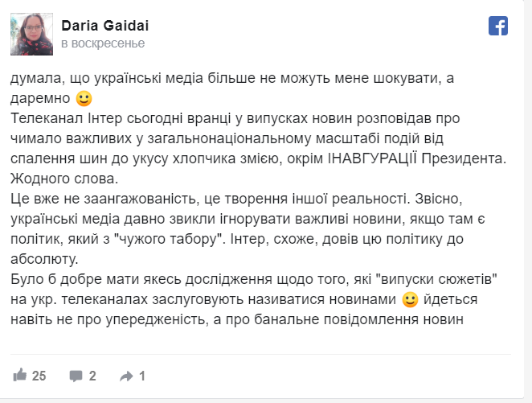Image resolution: width=532 pixels, height=403 pixels.
Task: Open Daria Gaidai's profile photo
Action: point(31,35)
